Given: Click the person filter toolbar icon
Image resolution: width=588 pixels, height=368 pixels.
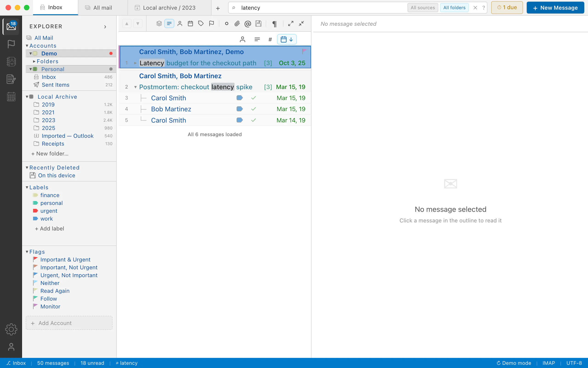Looking at the screenshot, I should click(180, 24).
